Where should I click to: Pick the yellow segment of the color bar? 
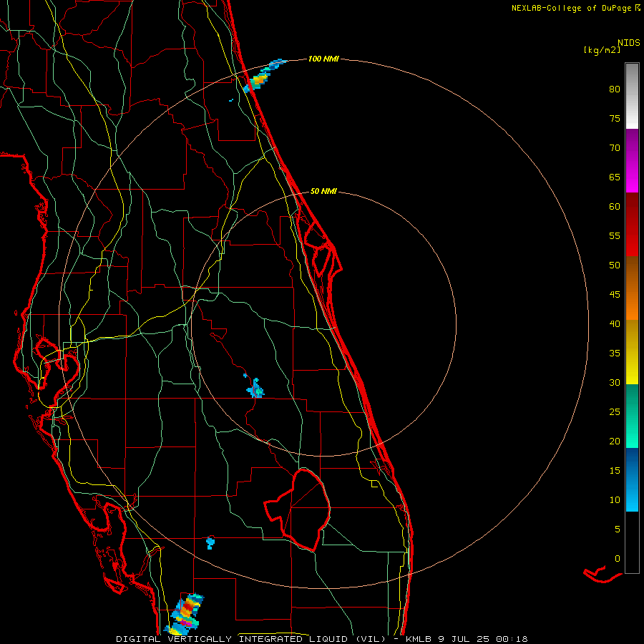pos(632,352)
